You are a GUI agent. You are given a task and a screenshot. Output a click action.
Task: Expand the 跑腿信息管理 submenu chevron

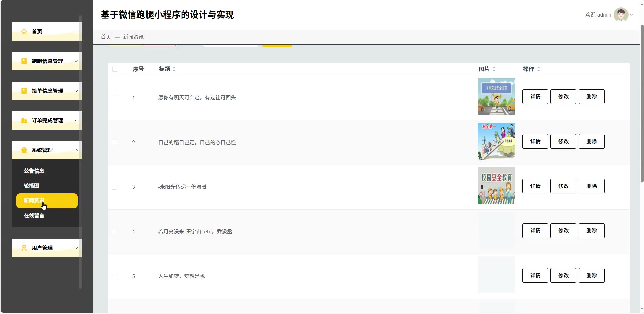tap(76, 61)
